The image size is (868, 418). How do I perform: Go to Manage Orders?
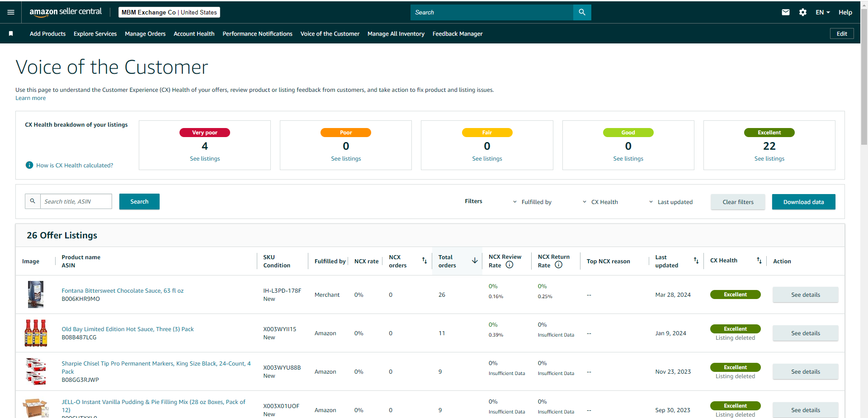[145, 33]
